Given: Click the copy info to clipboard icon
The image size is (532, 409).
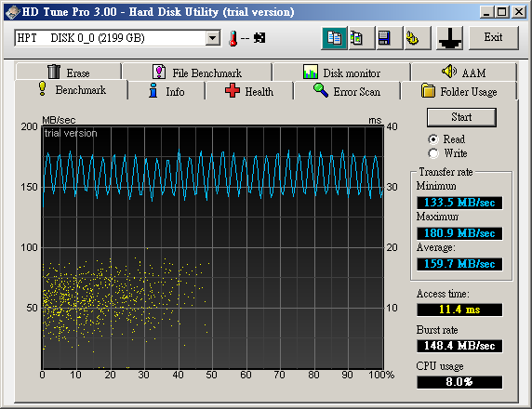Looking at the screenshot, I should pos(334,37).
